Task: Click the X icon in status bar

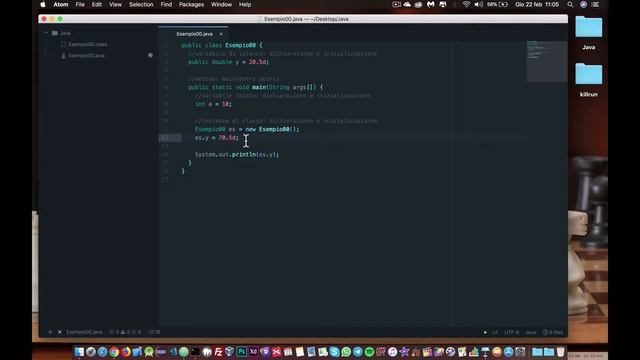Action: tap(60, 332)
